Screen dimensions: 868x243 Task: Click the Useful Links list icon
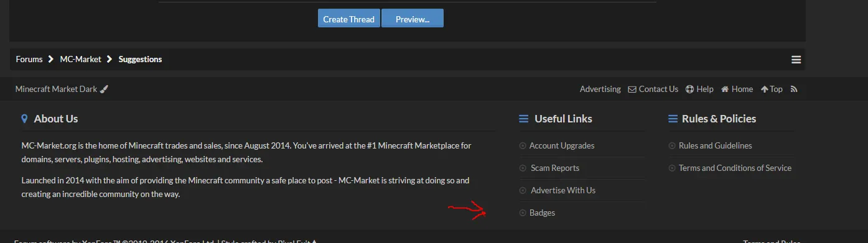pos(524,119)
